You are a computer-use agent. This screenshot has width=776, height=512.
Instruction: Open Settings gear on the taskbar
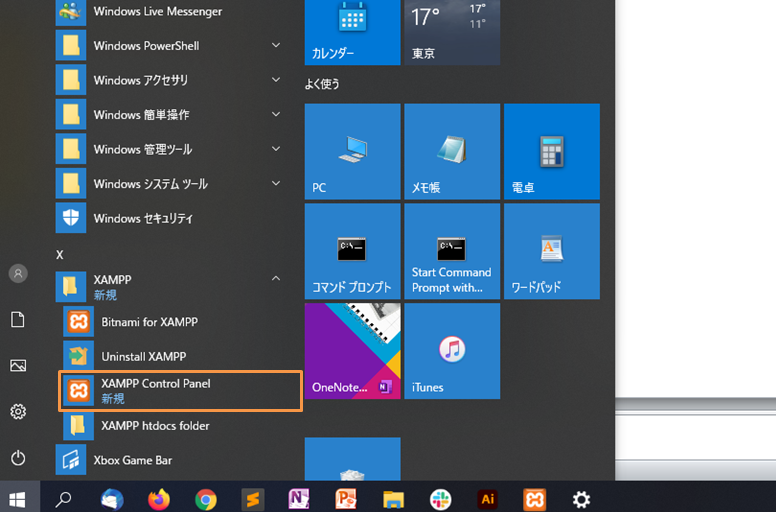581,500
